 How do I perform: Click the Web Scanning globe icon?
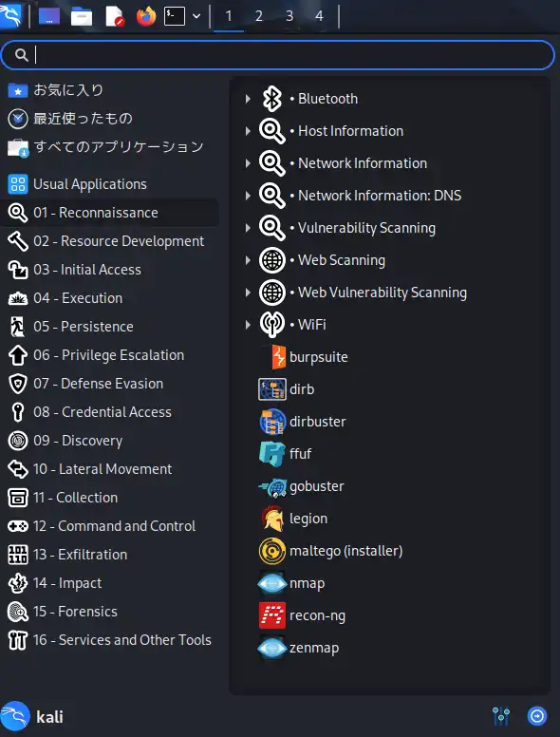pyautogui.click(x=272, y=260)
